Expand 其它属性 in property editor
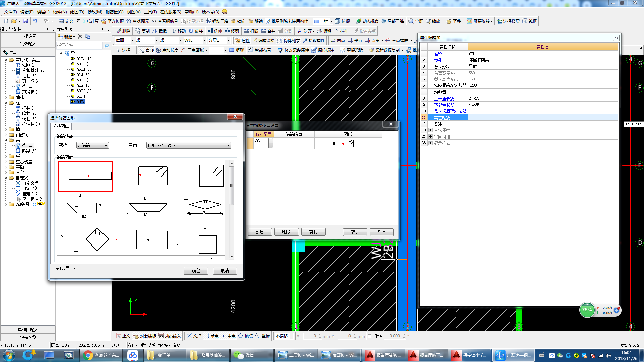This screenshot has width=644, height=362. coord(430,130)
